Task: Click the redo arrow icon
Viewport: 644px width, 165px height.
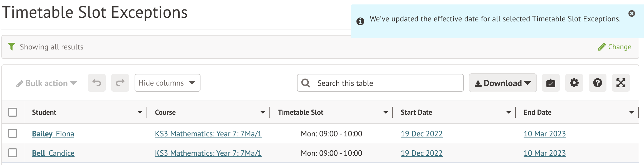Action: pyautogui.click(x=120, y=83)
